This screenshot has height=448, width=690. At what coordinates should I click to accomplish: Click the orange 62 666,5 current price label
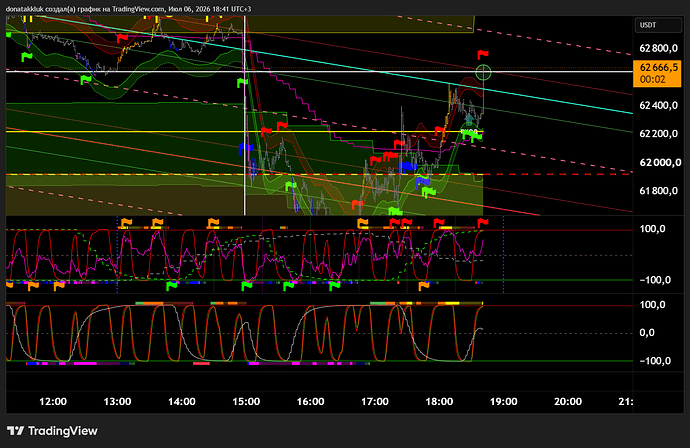coord(657,73)
